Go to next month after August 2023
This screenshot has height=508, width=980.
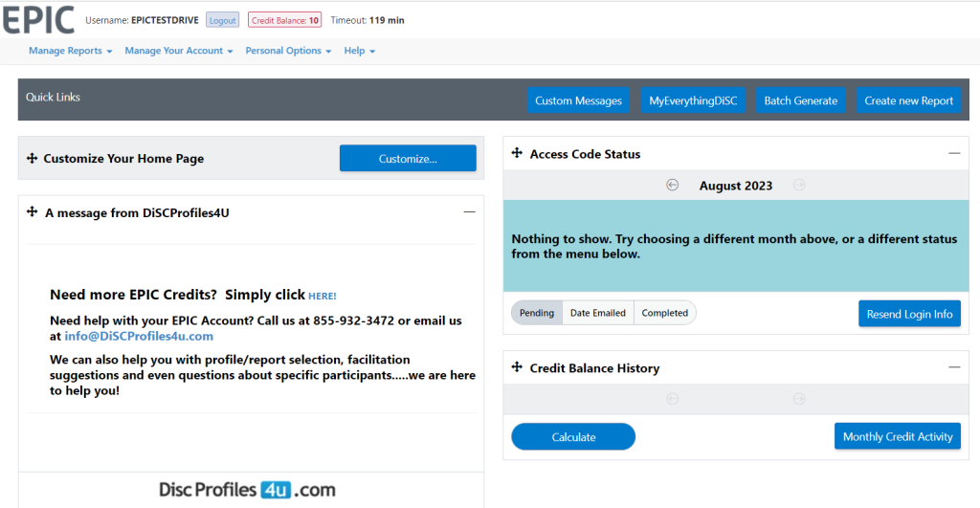(799, 186)
